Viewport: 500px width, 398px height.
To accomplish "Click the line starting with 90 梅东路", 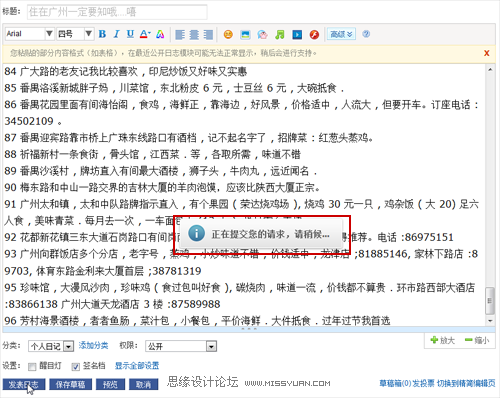I will pyautogui.click(x=162, y=188).
